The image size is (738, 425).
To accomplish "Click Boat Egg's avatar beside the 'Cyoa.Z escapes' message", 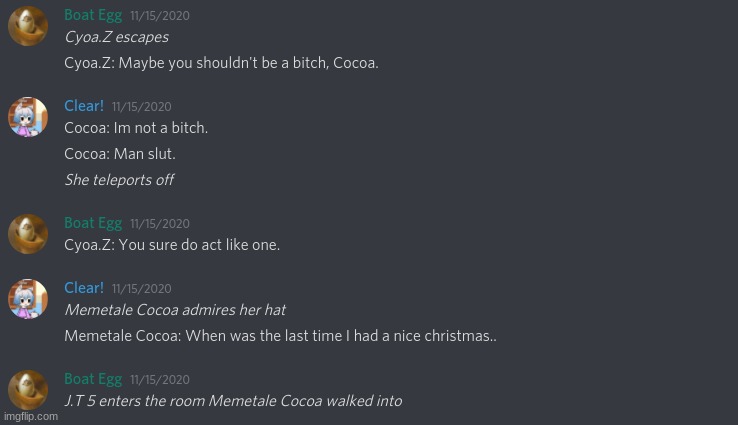I will (x=28, y=26).
